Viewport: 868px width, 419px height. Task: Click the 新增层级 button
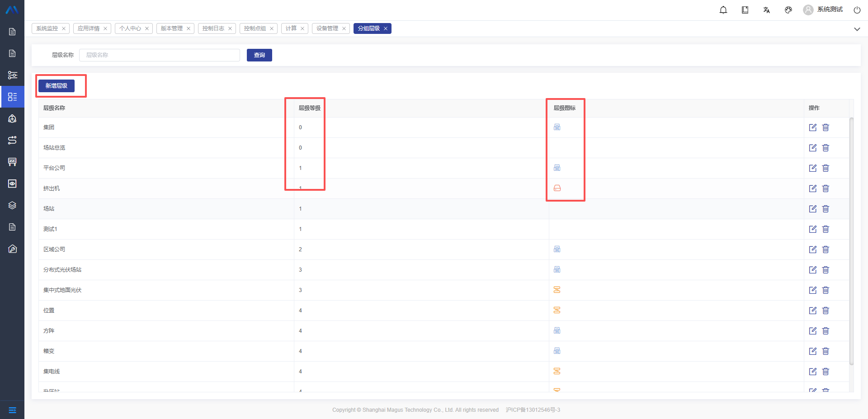[x=57, y=86]
